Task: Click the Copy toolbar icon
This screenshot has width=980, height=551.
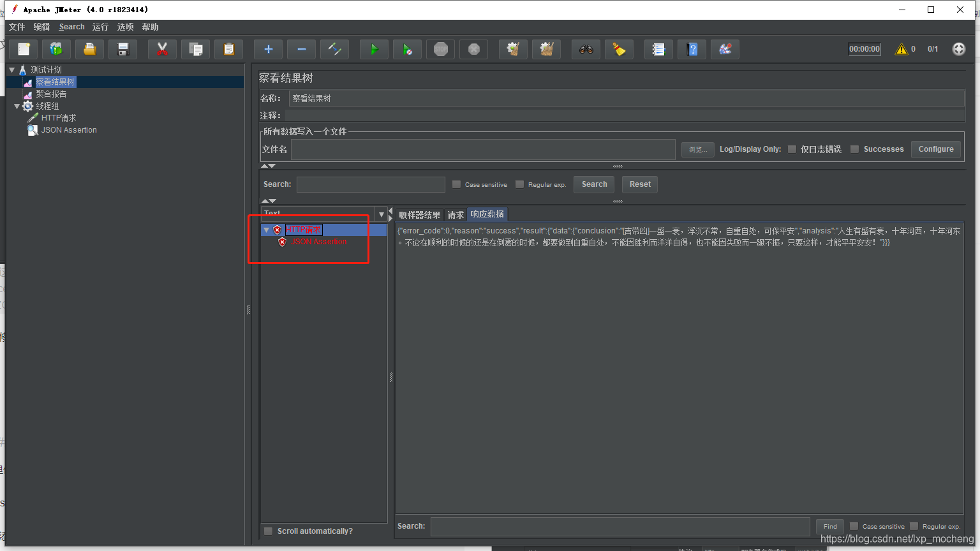Action: [195, 49]
